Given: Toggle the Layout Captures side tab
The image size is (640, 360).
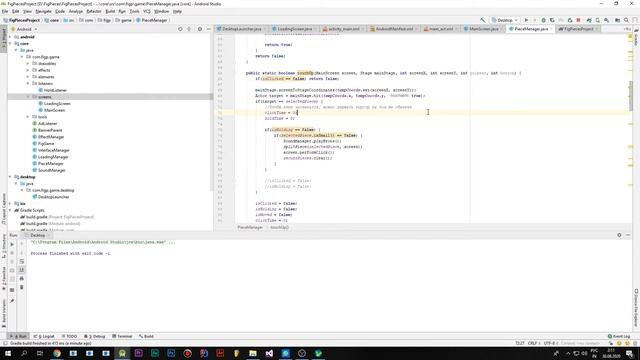Looking at the screenshot, I should click(x=4, y=209).
